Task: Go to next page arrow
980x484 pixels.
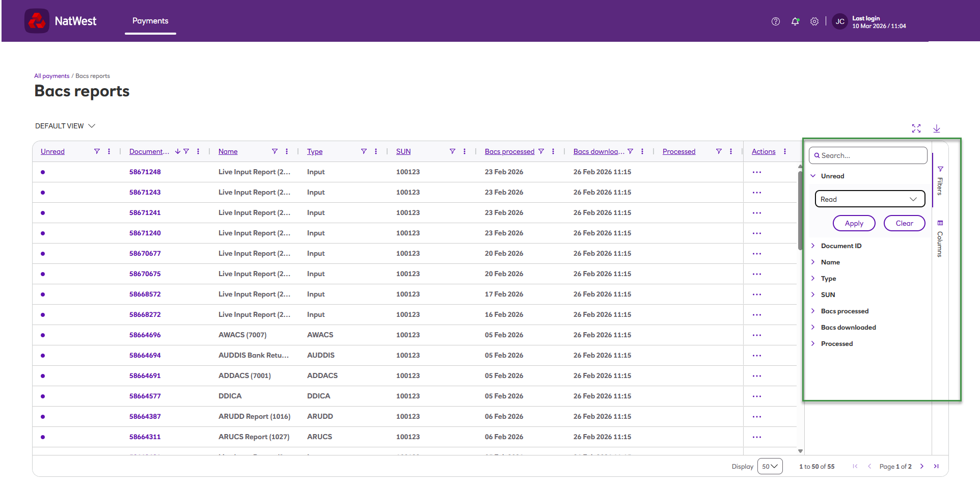Action: tap(922, 466)
